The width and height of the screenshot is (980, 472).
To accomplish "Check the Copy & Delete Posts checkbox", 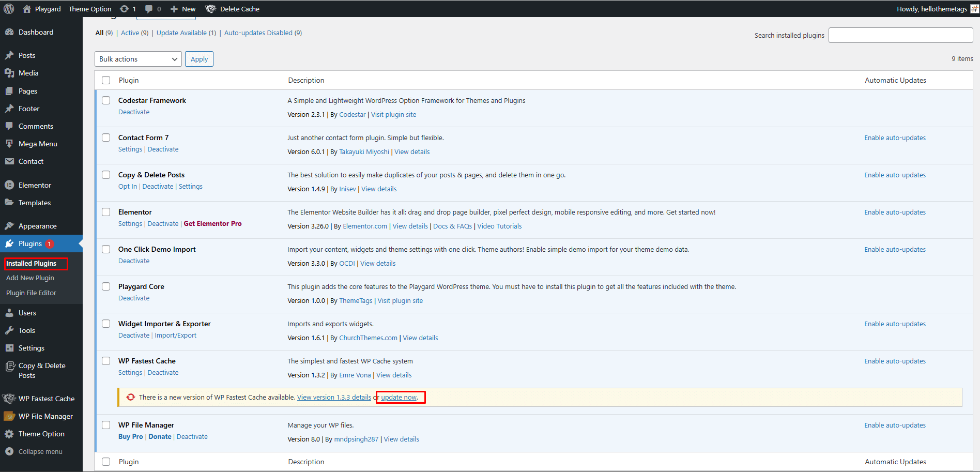I will tap(106, 175).
